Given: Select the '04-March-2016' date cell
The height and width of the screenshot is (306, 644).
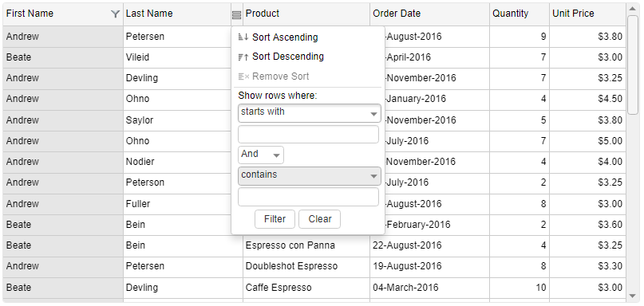Looking at the screenshot, I should pyautogui.click(x=429, y=288).
